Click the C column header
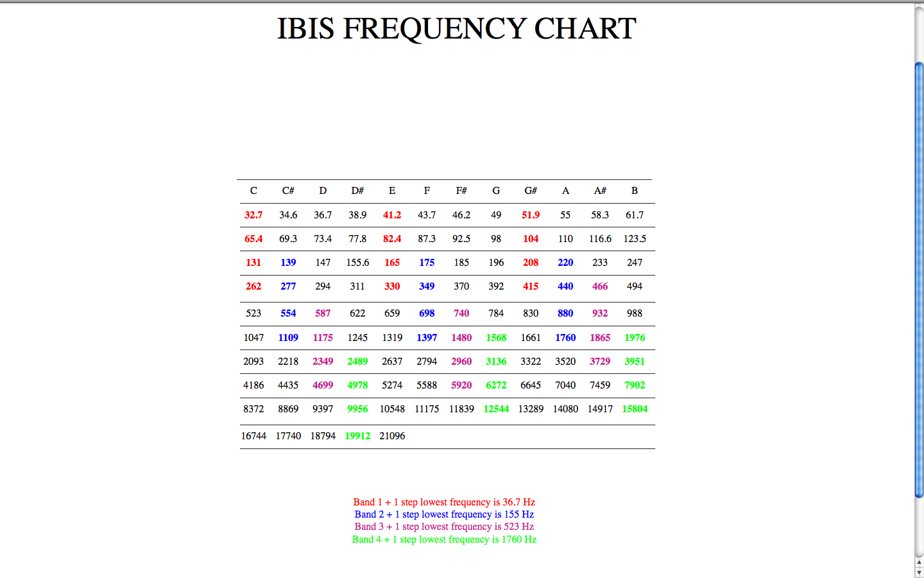The height and width of the screenshot is (578, 924). click(x=253, y=191)
